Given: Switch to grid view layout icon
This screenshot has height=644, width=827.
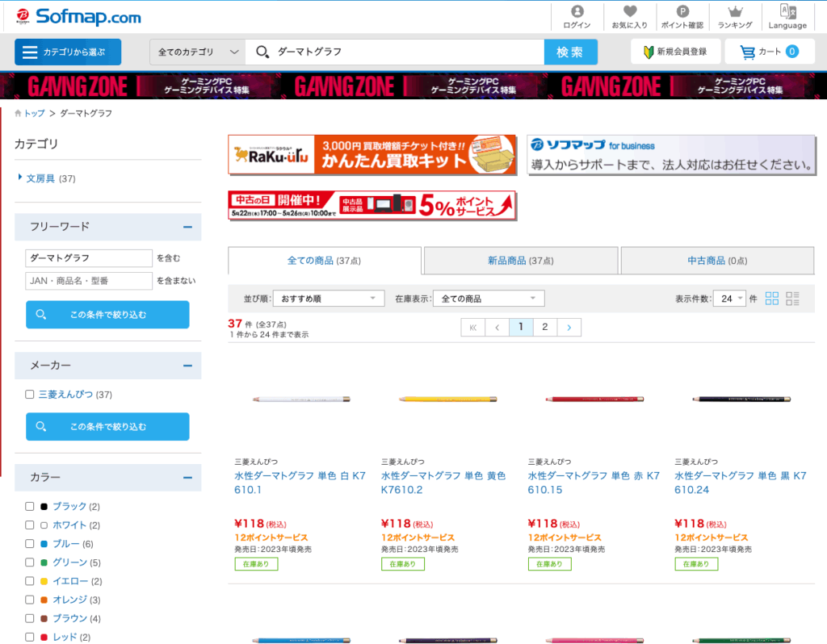Looking at the screenshot, I should pos(771,299).
